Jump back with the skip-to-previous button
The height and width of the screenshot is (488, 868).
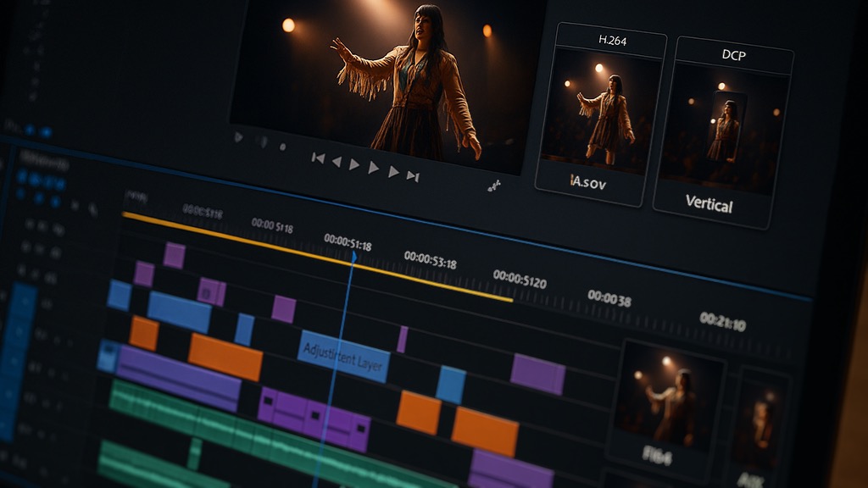click(x=318, y=158)
